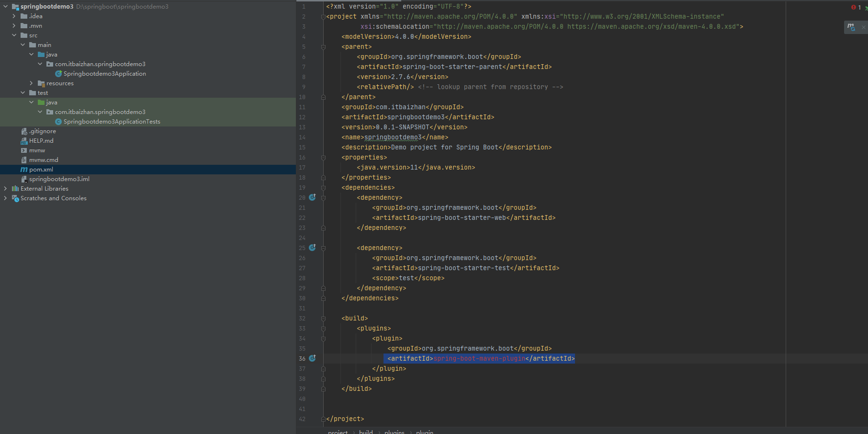Click underlined name 'springbootdemo3' in editor
The height and width of the screenshot is (434, 868).
pyautogui.click(x=393, y=137)
